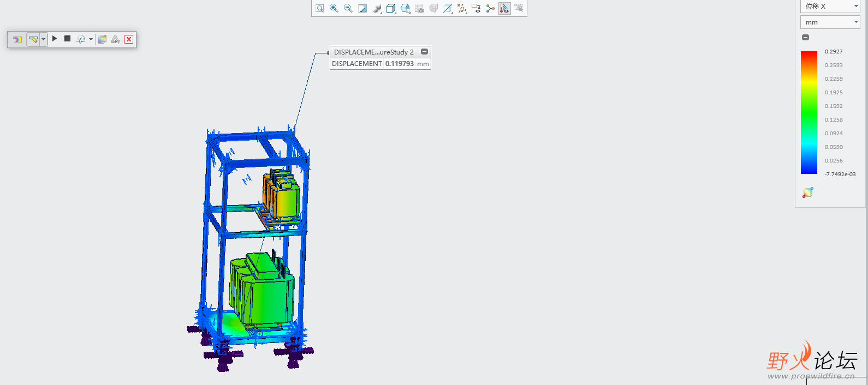868x385 pixels.
Task: Click the color legend gradient bar
Action: click(x=809, y=112)
